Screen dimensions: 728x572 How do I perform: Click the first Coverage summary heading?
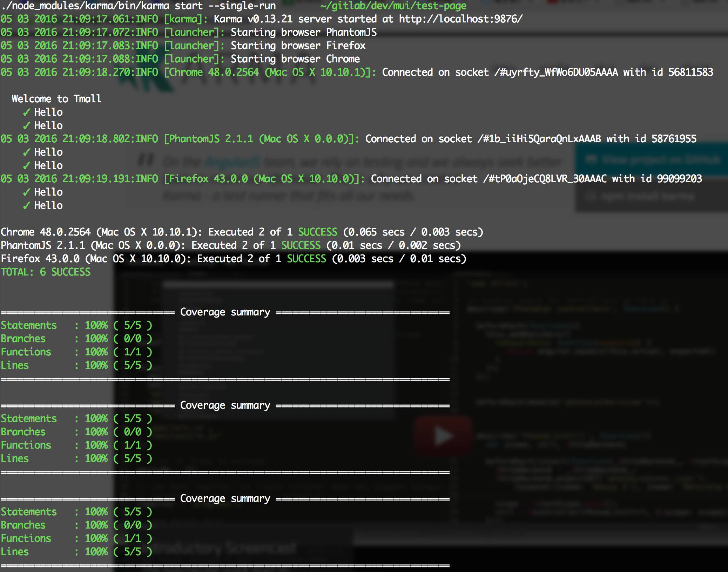(225, 312)
